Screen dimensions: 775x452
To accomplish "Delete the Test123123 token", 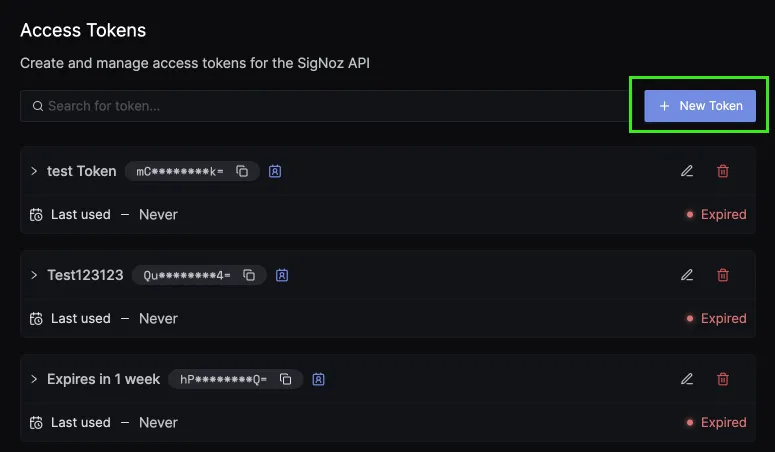I will click(723, 275).
